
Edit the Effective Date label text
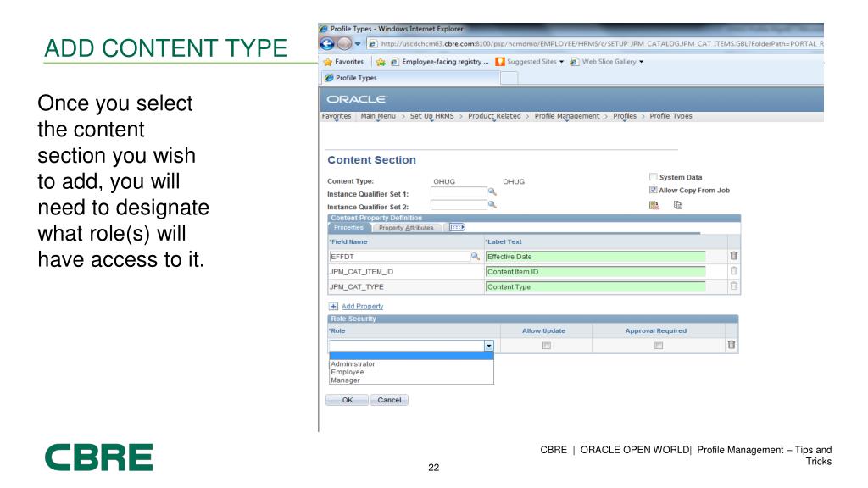click(596, 257)
